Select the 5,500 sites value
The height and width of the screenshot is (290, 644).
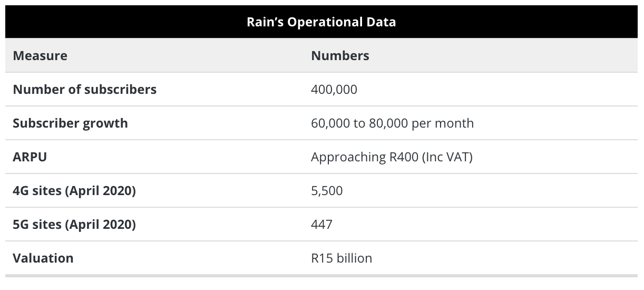point(327,190)
